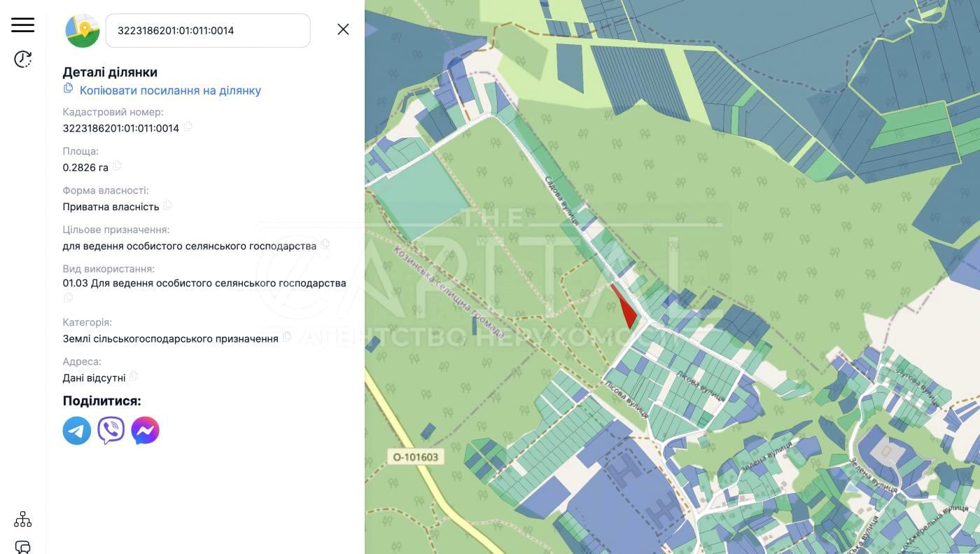Open the hierarchy structure sidebar icon
Screen dimensions: 980x554
pyautogui.click(x=23, y=519)
